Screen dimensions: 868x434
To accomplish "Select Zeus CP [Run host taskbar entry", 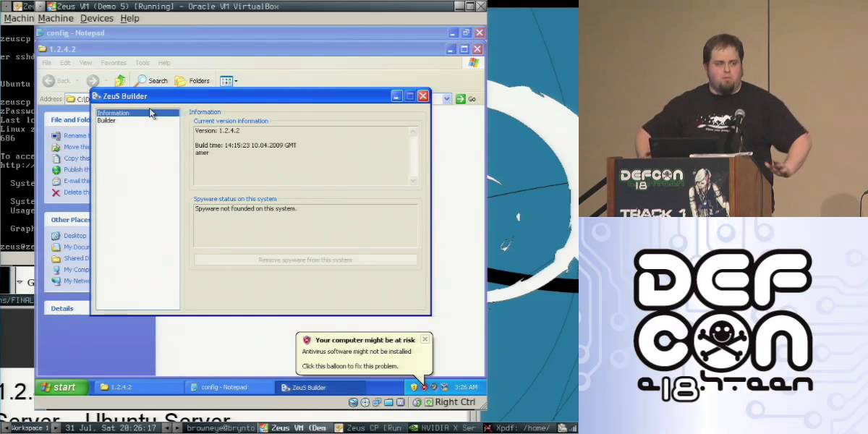I will point(368,428).
